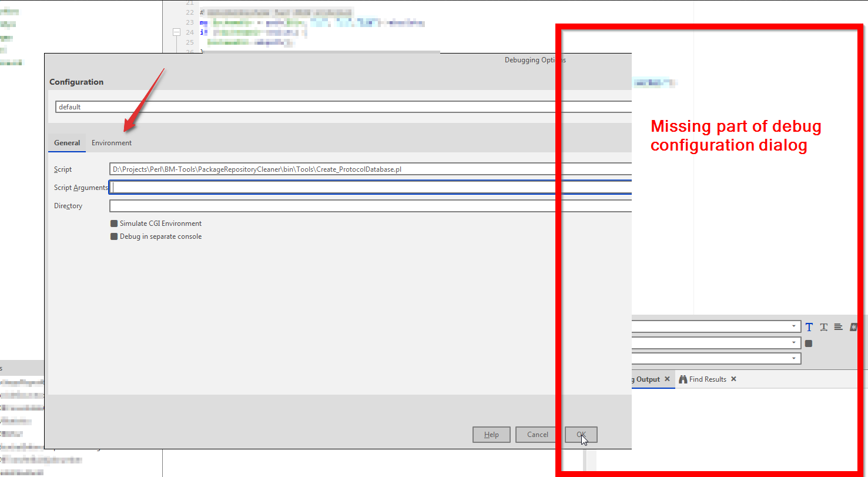868x477 pixels.
Task: Toggle the checkbox beside the second search field
Action: coord(808,343)
